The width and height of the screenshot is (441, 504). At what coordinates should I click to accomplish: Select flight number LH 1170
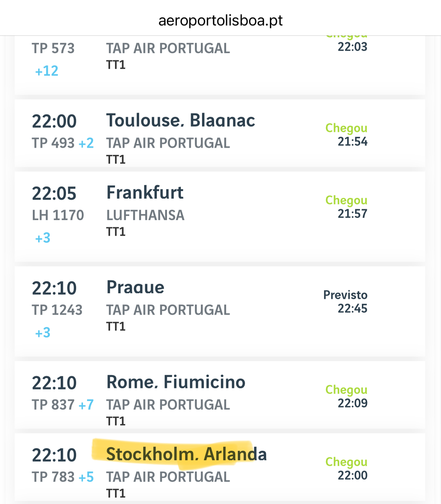(58, 215)
